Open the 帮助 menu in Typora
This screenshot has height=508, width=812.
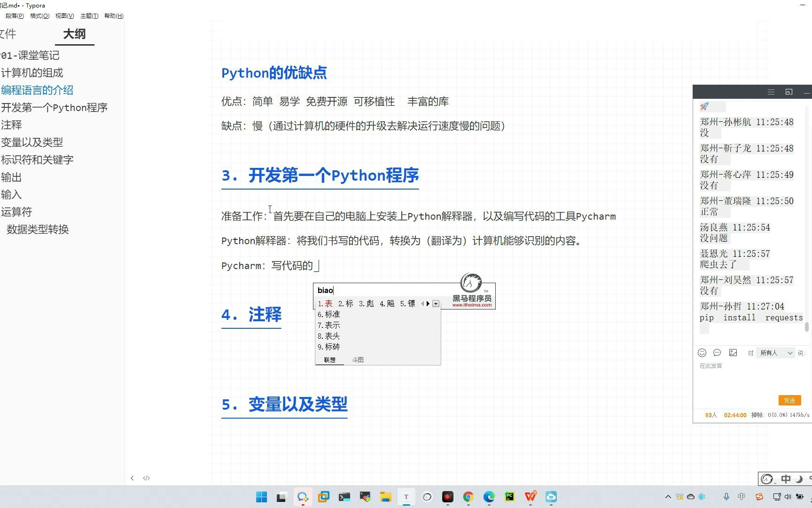click(x=113, y=16)
